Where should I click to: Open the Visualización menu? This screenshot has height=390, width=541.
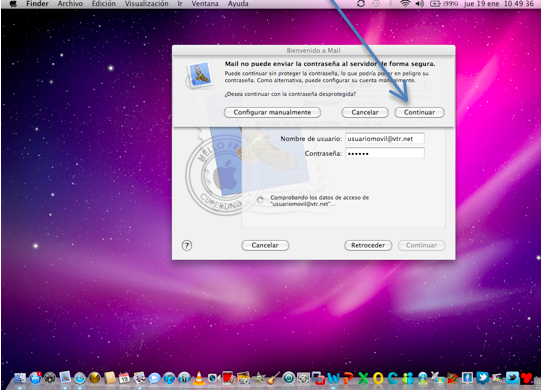147,4
